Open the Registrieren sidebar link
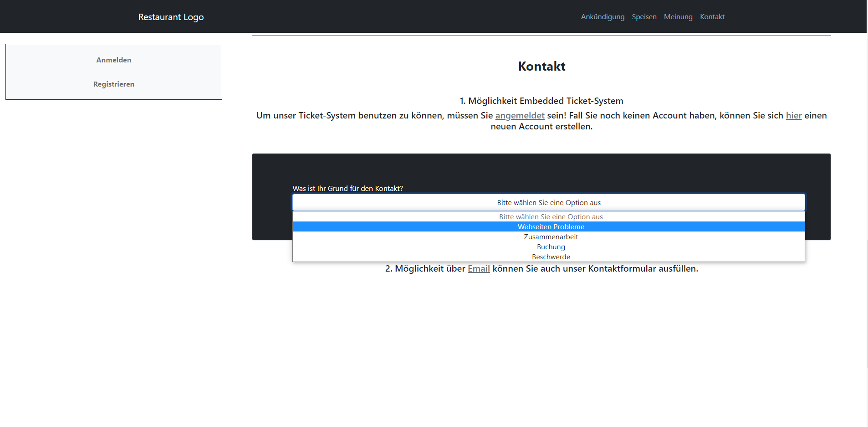The height and width of the screenshot is (427, 868). 113,84
